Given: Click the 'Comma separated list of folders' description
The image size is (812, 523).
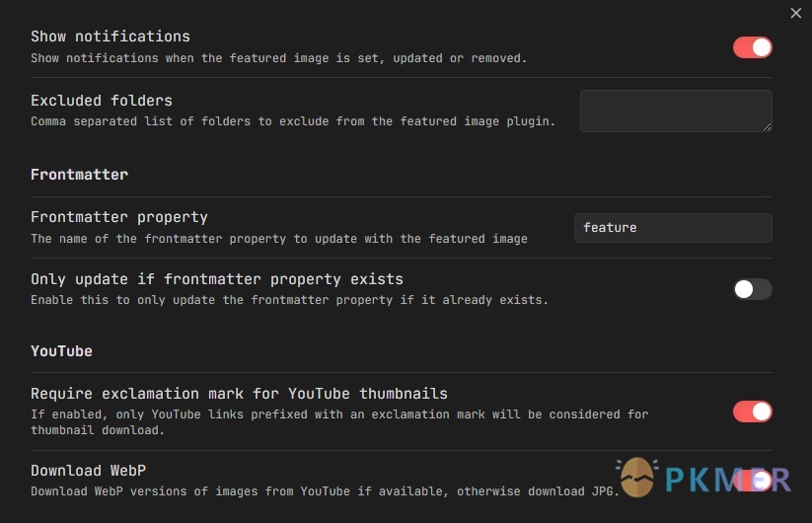Looking at the screenshot, I should [293, 121].
